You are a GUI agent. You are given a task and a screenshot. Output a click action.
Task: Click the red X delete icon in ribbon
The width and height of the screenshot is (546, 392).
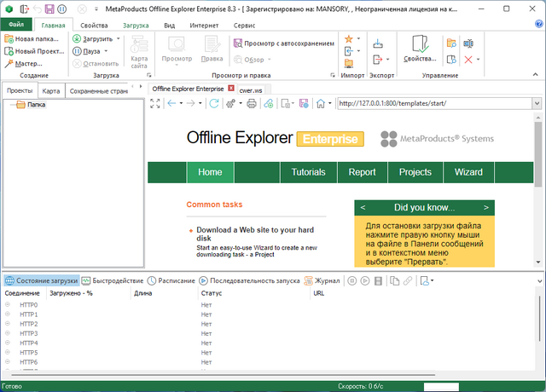pyautogui.click(x=467, y=60)
